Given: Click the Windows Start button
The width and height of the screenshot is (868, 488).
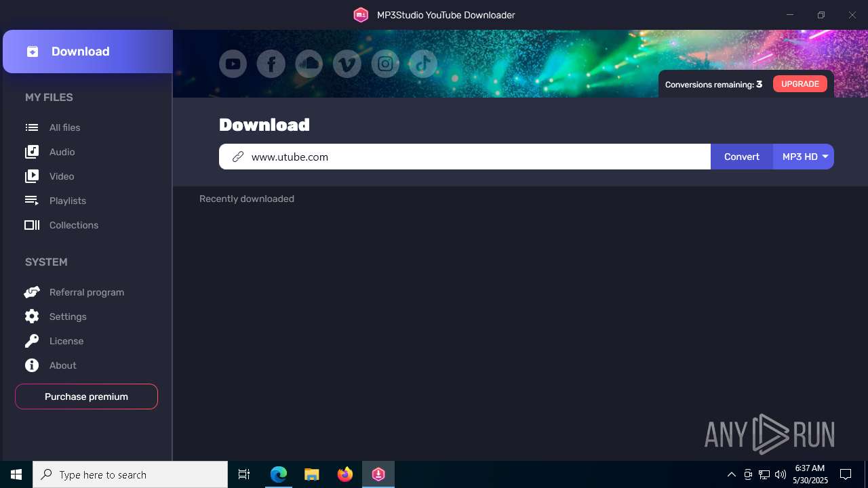Looking at the screenshot, I should pyautogui.click(x=16, y=474).
